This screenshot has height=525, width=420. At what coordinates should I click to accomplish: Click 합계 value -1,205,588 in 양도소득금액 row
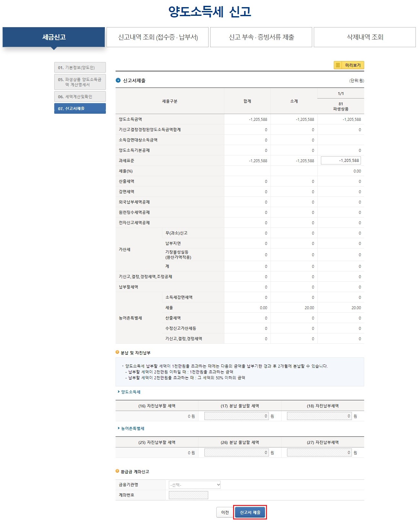pos(258,119)
